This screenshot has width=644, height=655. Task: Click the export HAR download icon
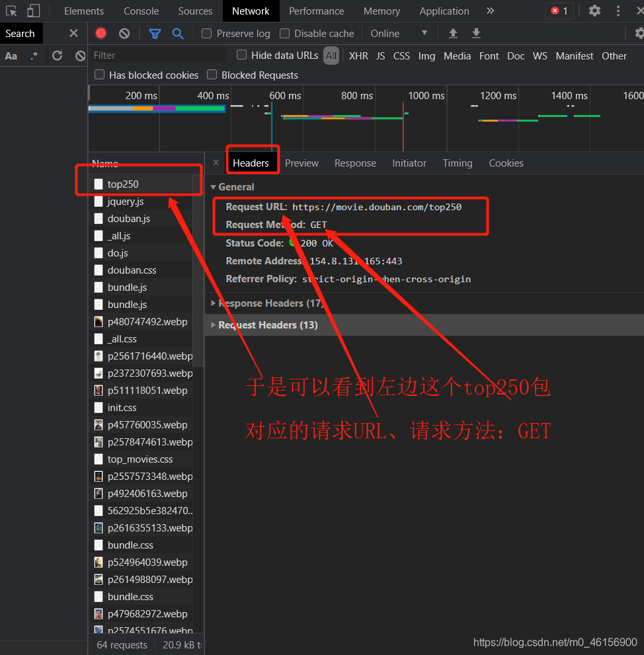tap(476, 33)
